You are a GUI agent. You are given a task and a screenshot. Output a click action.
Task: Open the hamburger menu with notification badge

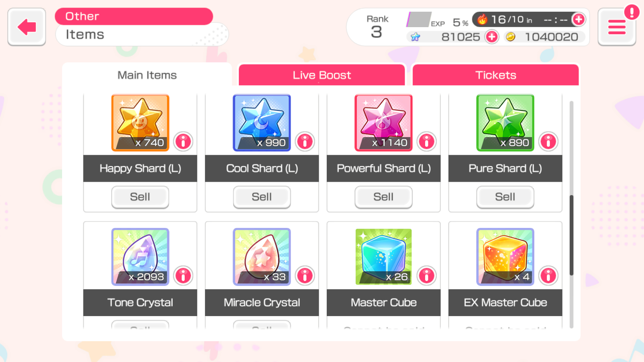point(617,27)
